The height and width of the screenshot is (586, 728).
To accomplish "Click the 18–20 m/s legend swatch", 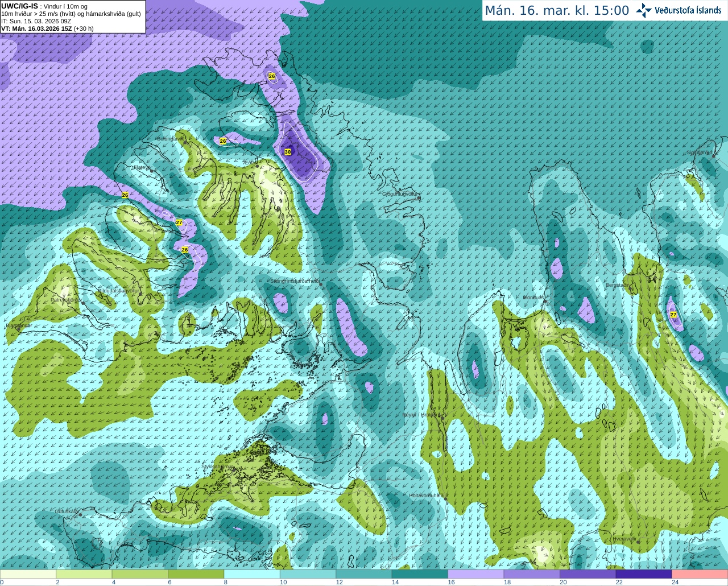I will pos(532,574).
